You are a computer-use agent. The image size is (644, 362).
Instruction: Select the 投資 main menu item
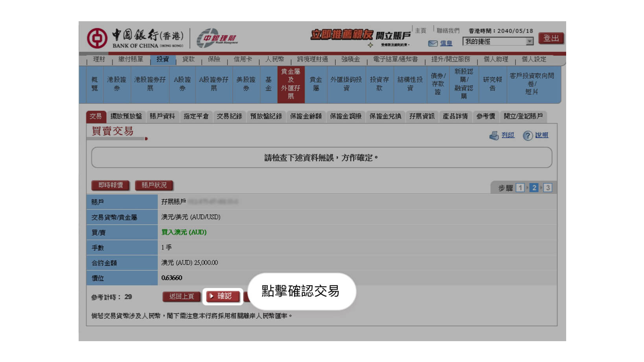[162, 59]
